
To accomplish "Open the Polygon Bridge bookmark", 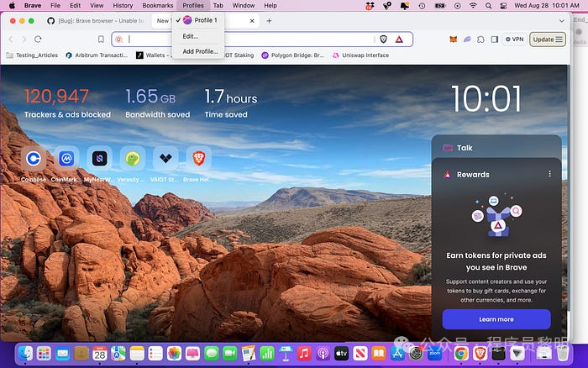I will (293, 55).
